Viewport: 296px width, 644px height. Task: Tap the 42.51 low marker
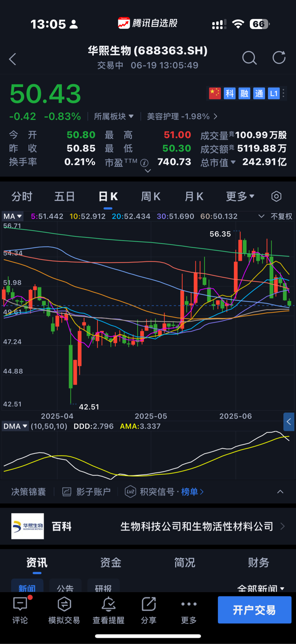click(x=89, y=407)
